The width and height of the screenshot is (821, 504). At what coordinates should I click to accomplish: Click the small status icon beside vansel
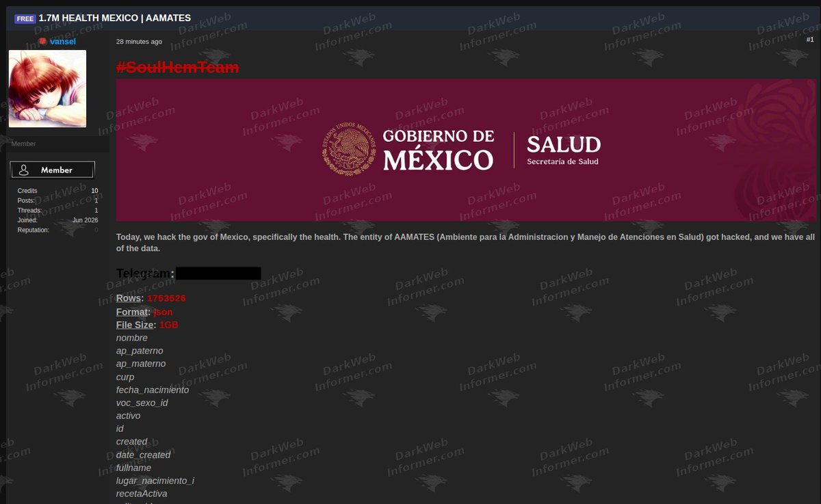(42, 42)
